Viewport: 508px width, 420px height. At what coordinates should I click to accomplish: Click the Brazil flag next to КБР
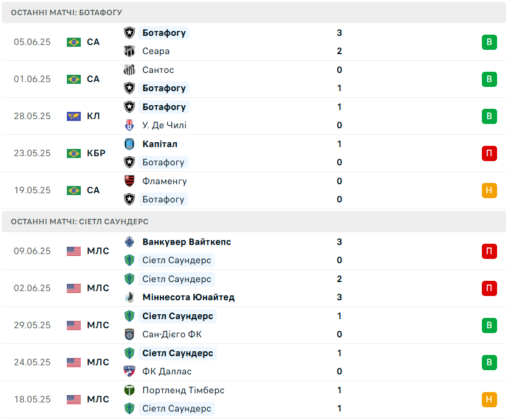click(74, 153)
